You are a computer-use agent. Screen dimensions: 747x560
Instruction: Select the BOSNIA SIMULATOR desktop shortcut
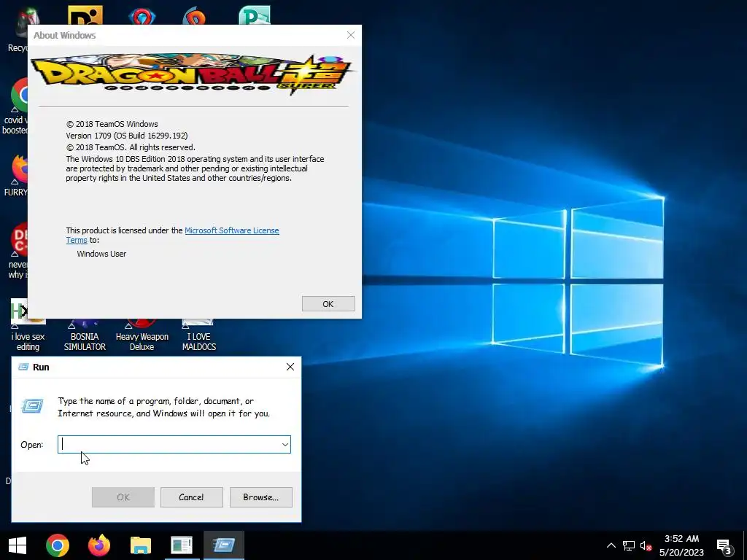[85, 335]
